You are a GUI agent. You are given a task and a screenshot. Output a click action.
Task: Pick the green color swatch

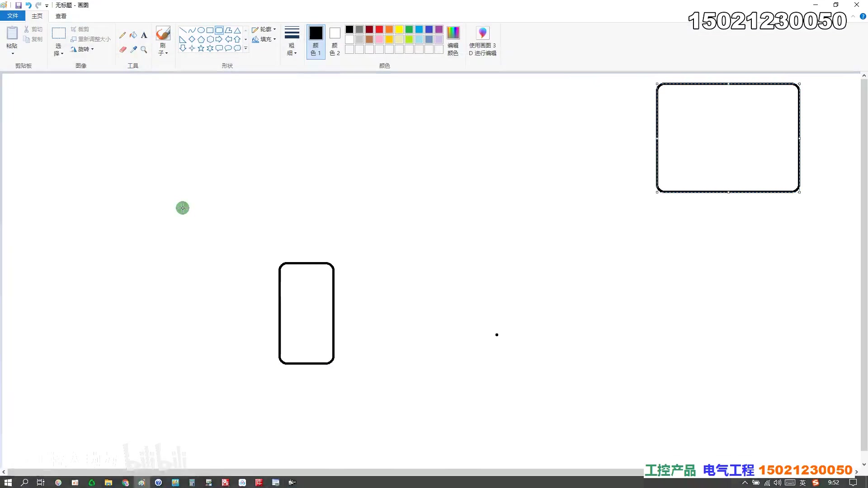coord(409,29)
